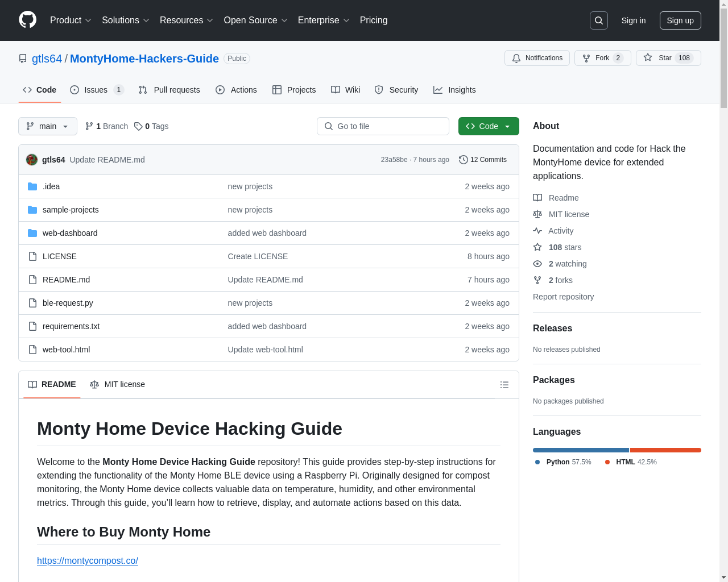Image resolution: width=728 pixels, height=582 pixels.
Task: Open the README.md file
Action: point(66,280)
